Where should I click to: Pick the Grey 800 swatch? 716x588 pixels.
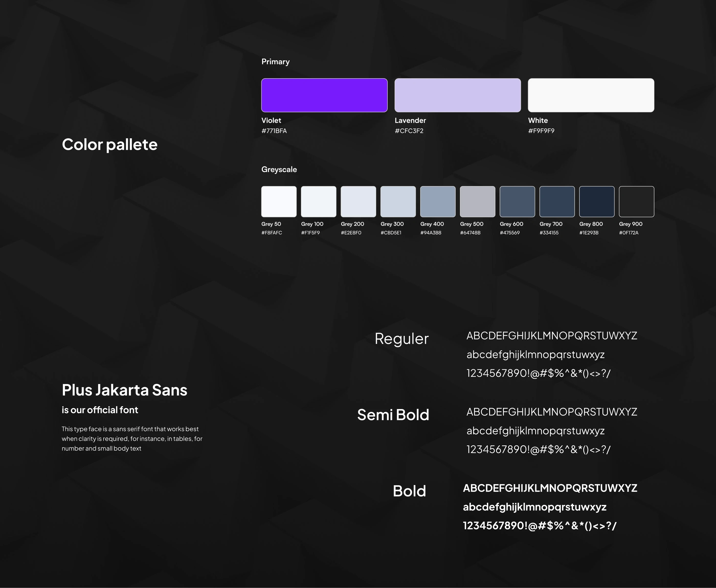597,201
